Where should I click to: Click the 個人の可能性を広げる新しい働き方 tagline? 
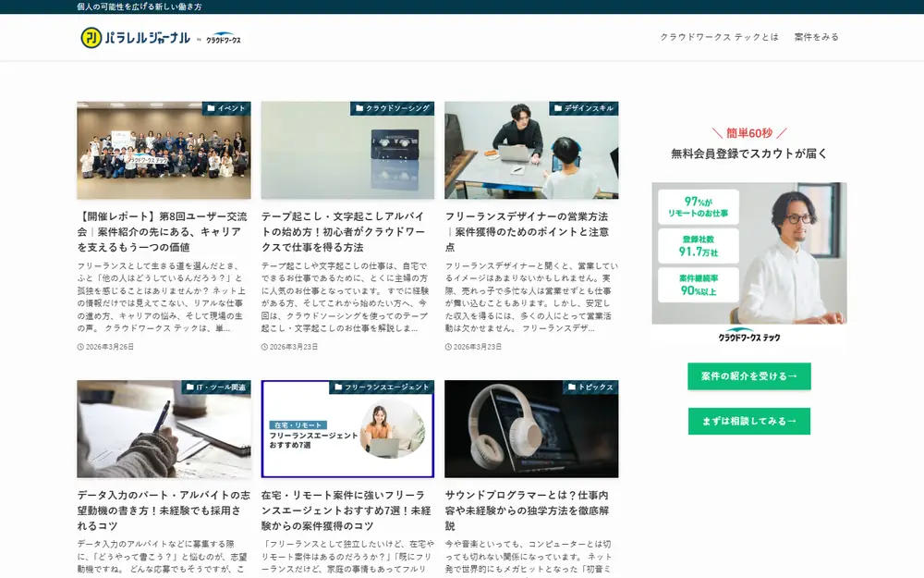[140, 7]
